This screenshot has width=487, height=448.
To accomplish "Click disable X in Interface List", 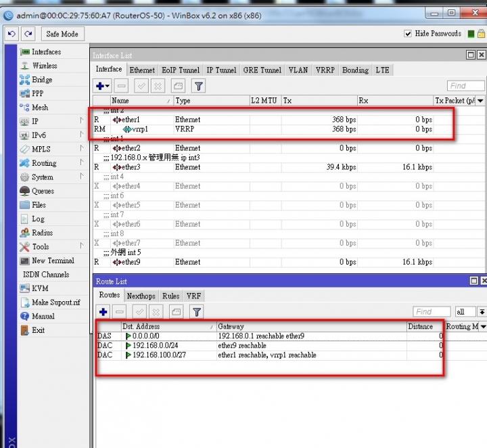I will click(158, 86).
